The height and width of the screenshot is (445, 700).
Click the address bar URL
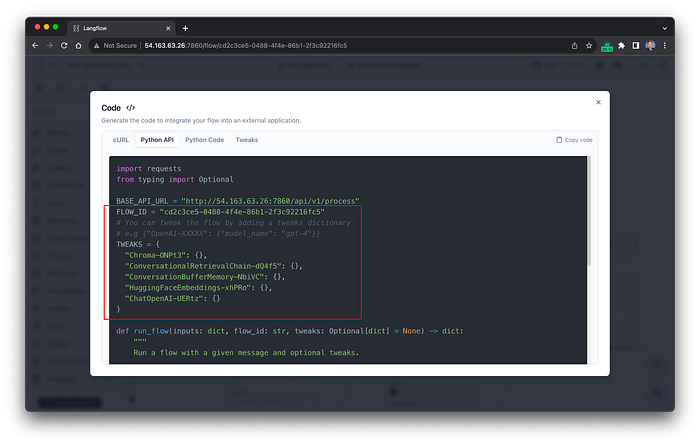coord(246,46)
